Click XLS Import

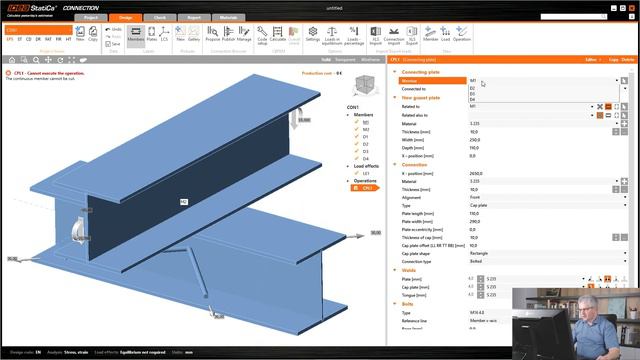tap(376, 36)
